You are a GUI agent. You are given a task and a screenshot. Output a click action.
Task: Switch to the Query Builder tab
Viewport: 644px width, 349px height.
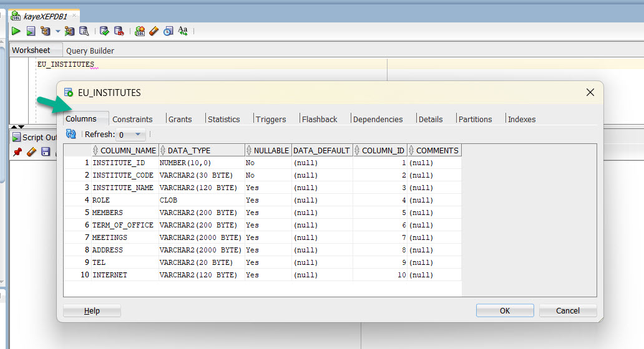tap(90, 50)
